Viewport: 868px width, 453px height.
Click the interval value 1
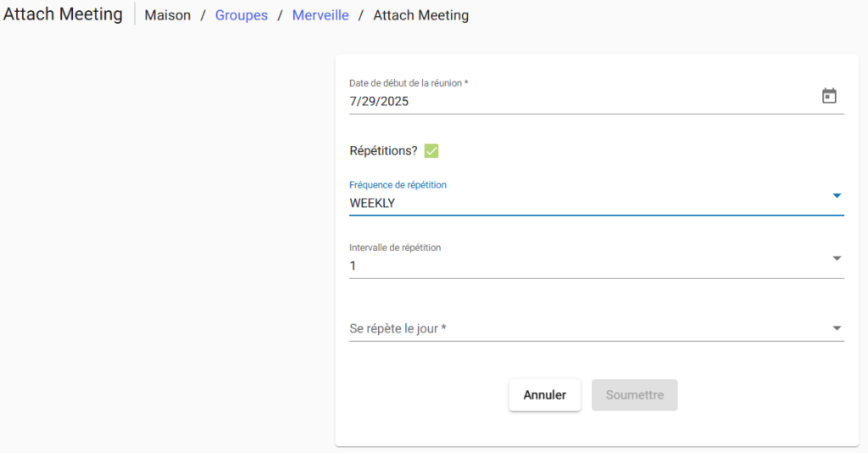[353, 266]
